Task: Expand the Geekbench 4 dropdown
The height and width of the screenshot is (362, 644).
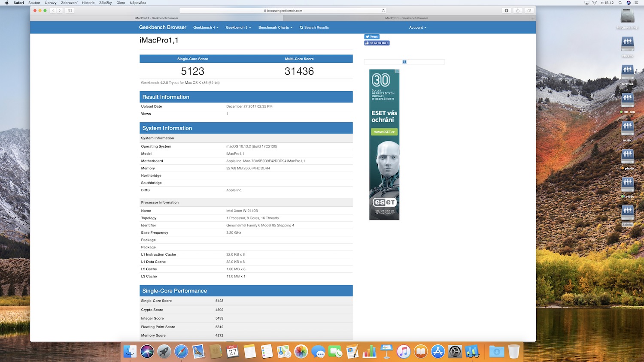Action: click(206, 27)
